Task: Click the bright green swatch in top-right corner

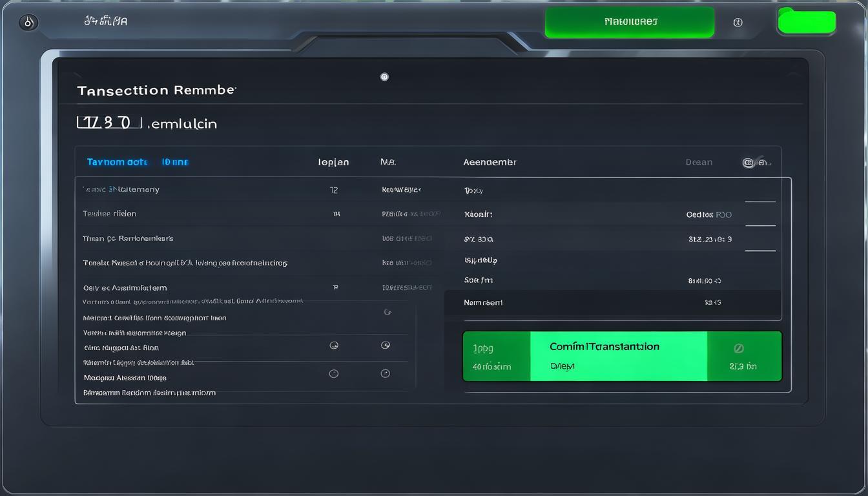Action: click(x=807, y=22)
